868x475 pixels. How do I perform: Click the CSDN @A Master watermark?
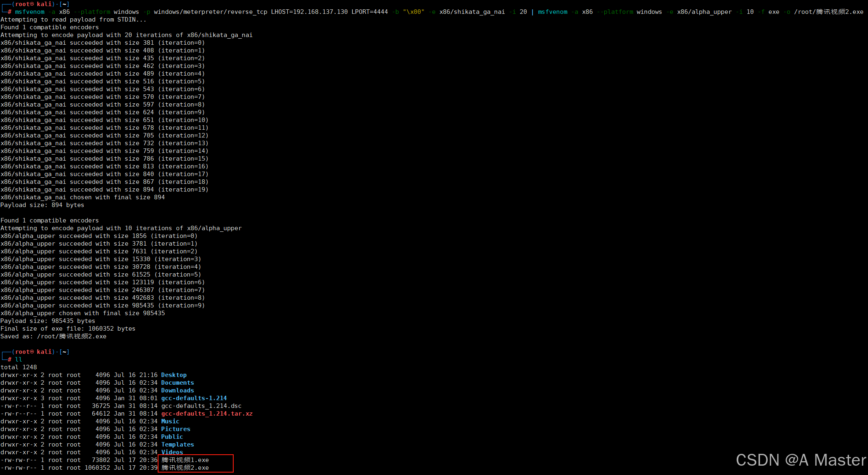tap(801, 460)
